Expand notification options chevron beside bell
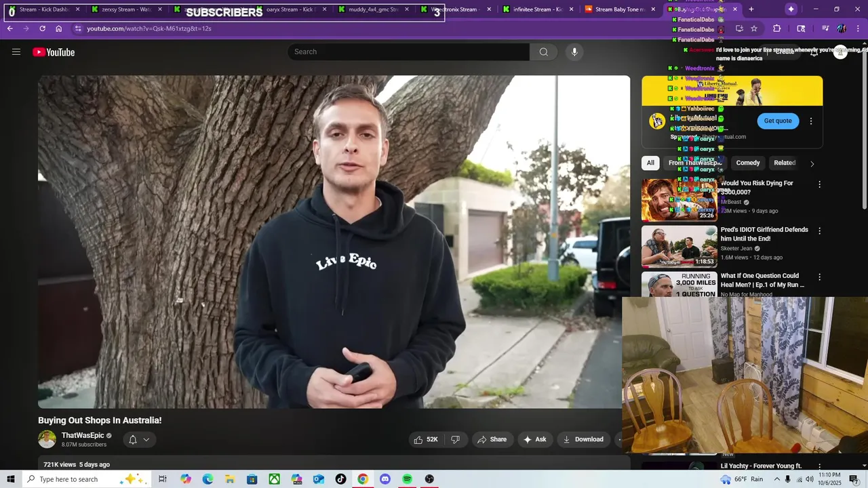This screenshot has width=868, height=488. click(x=146, y=439)
